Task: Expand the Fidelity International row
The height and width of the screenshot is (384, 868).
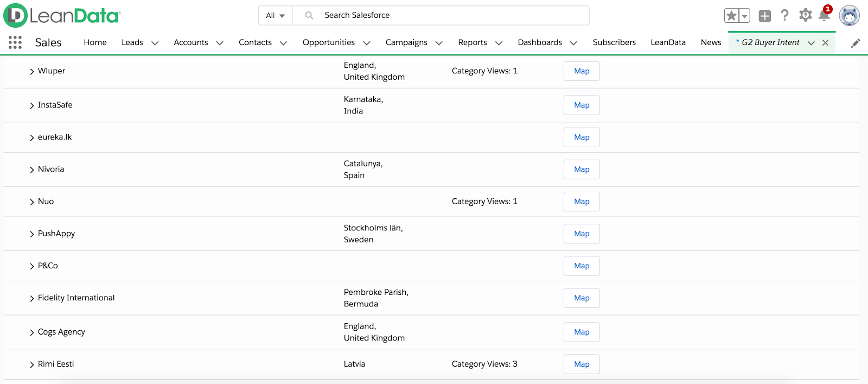Action: (x=32, y=298)
